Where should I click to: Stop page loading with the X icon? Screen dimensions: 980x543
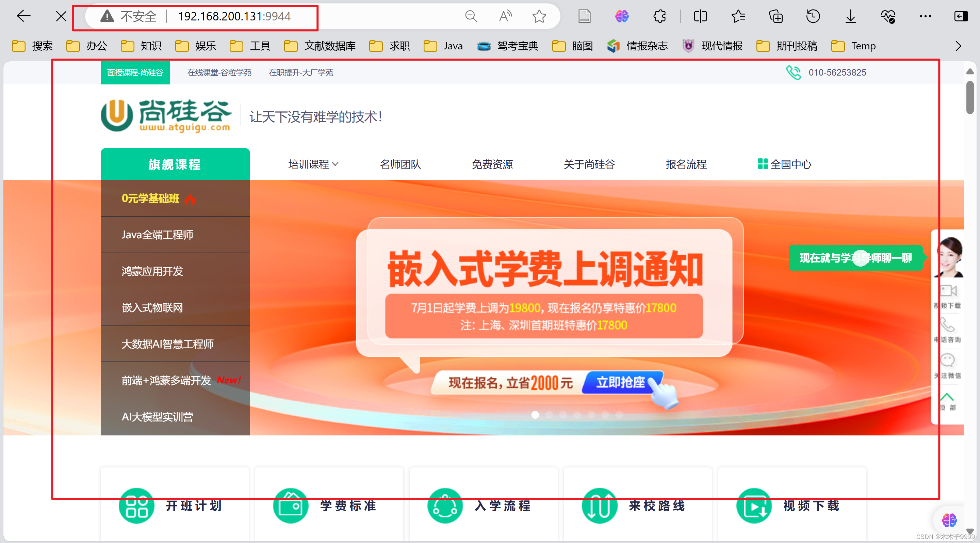pos(61,16)
